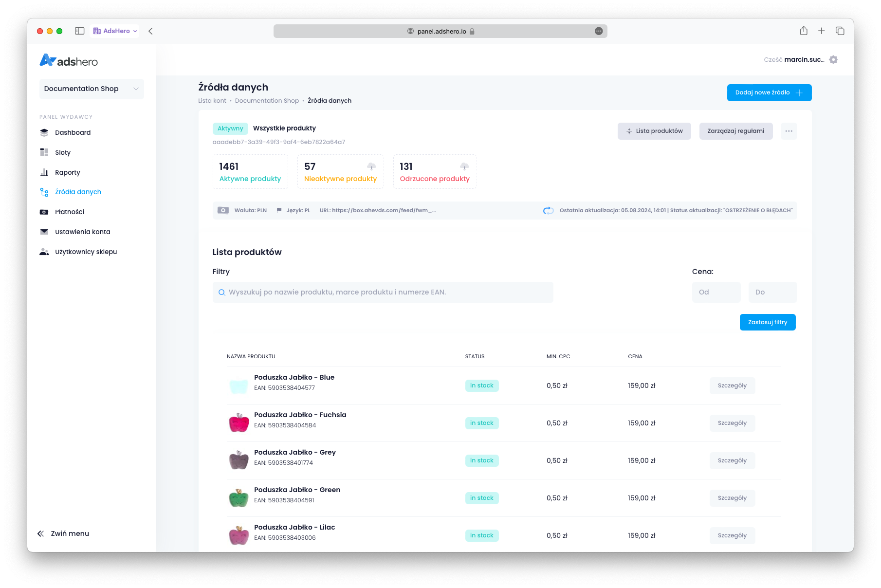Image resolution: width=881 pixels, height=588 pixels.
Task: Click the browser share icon
Action: click(804, 31)
